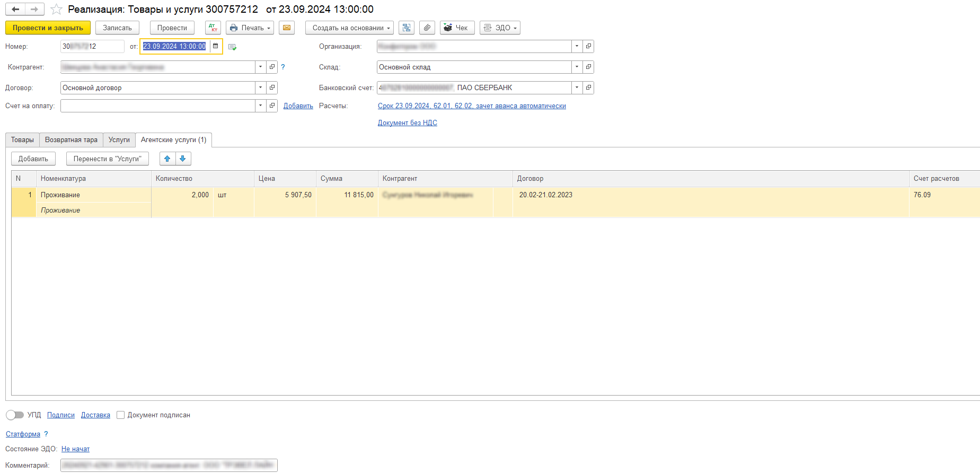Open Счет на оплату with open-form icon
The image size is (980, 473).
[x=272, y=106]
